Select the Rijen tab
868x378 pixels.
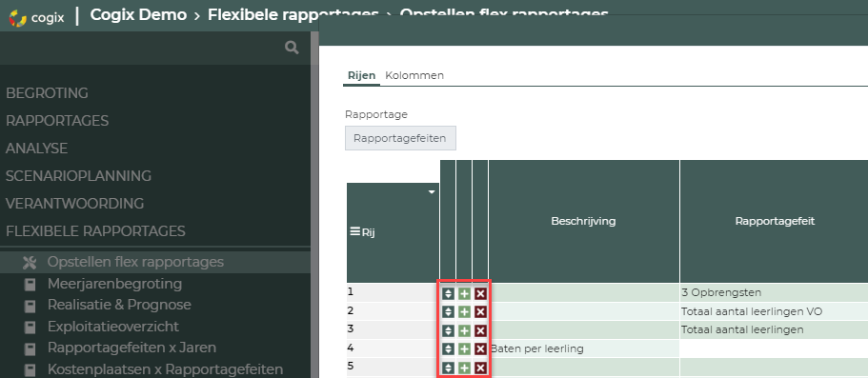click(361, 76)
